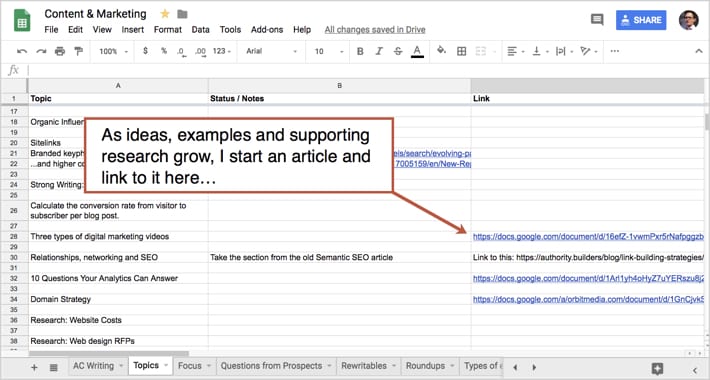Open the Explore button icon
710x380 pixels.
point(657,368)
